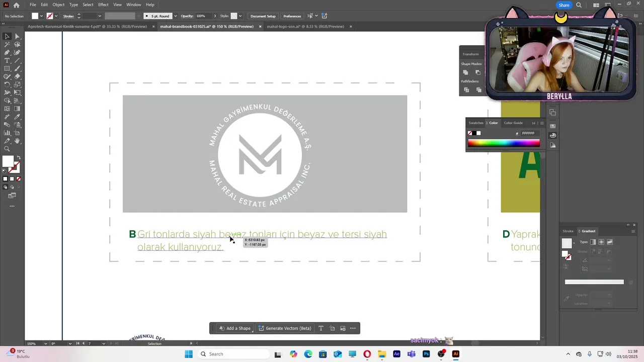Open the Window menu

pos(133,5)
